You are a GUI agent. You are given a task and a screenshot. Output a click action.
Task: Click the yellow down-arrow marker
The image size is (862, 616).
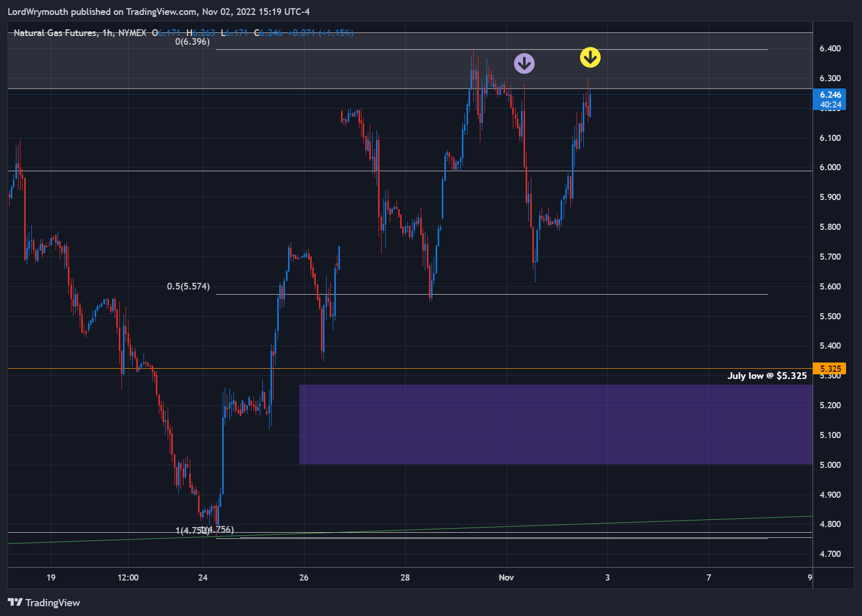[x=590, y=57]
